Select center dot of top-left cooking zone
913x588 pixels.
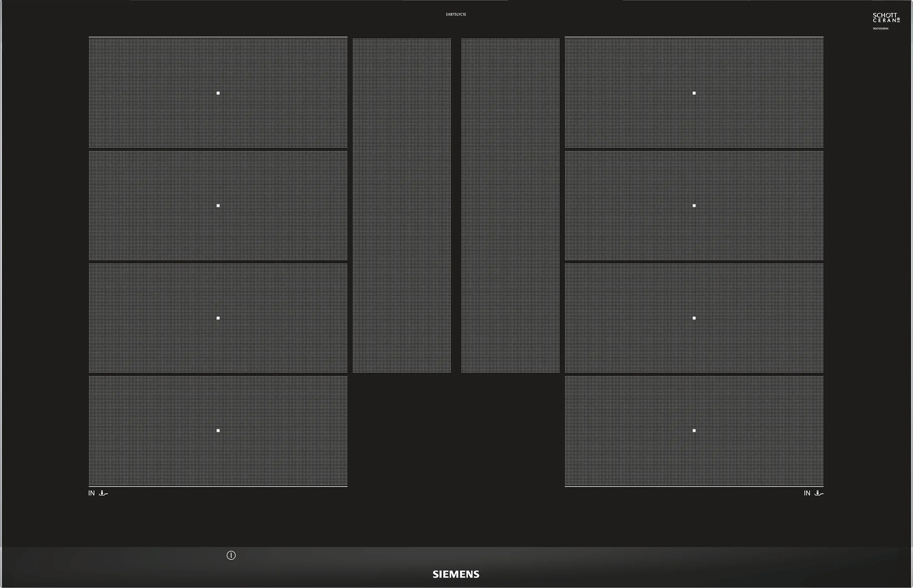218,93
